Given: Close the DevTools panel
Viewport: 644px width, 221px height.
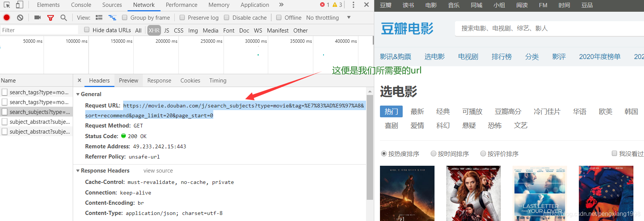Looking at the screenshot, I should (x=366, y=5).
